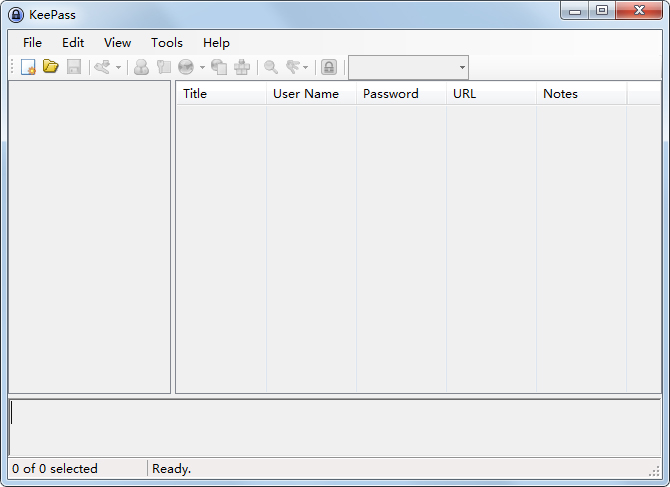
Task: Click the Copy User Name person icon
Action: [141, 67]
